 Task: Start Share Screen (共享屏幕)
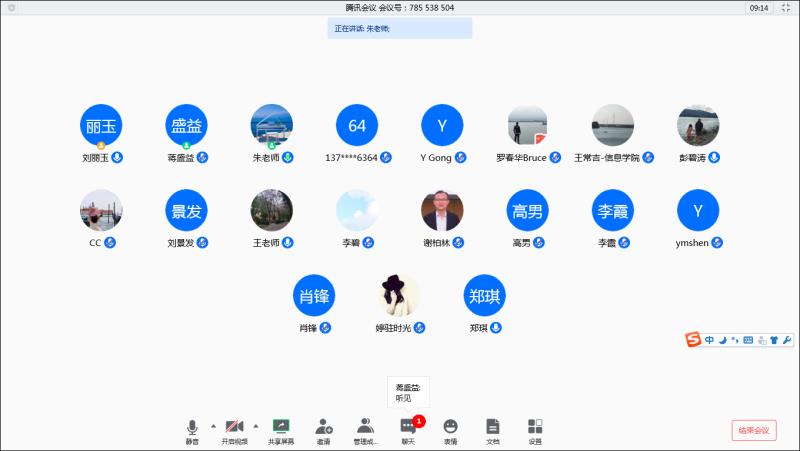(x=281, y=430)
